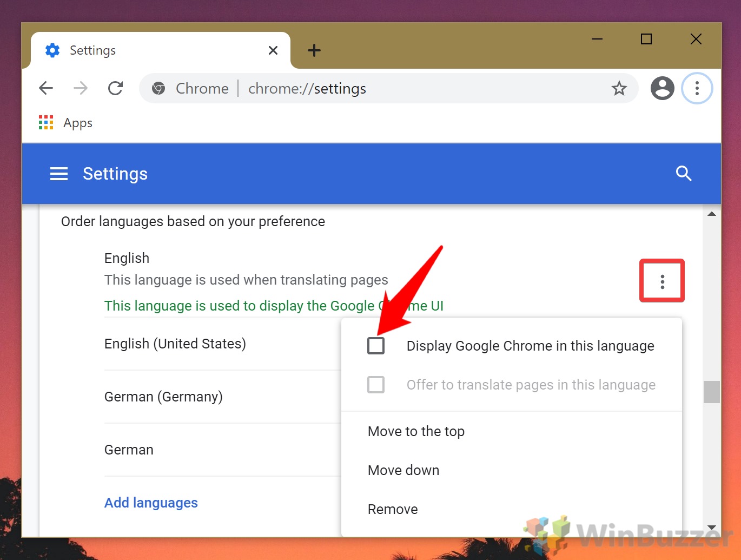Screen dimensions: 741x560
Task: Close the Chrome window
Action: click(x=696, y=39)
